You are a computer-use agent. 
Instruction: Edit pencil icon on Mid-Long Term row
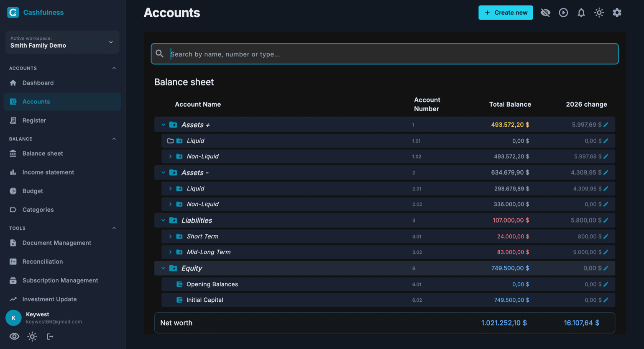click(x=606, y=252)
